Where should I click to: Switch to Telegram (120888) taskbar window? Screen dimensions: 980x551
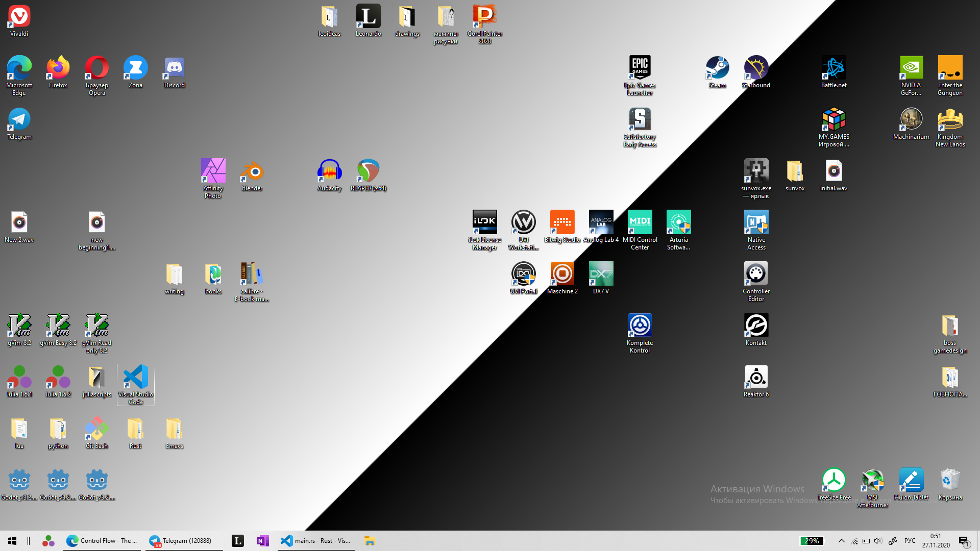coord(184,541)
